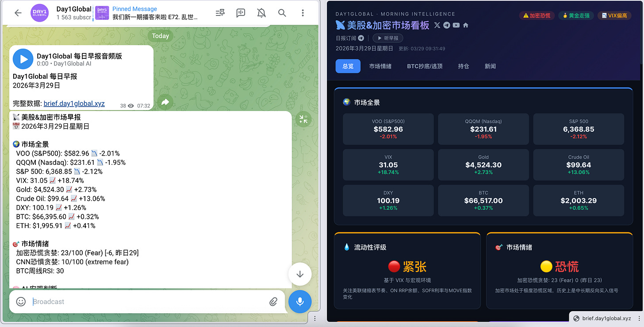Viewport: 644px width, 327px height.
Task: Click the 流动性评级 water drop icon
Action: 347,247
